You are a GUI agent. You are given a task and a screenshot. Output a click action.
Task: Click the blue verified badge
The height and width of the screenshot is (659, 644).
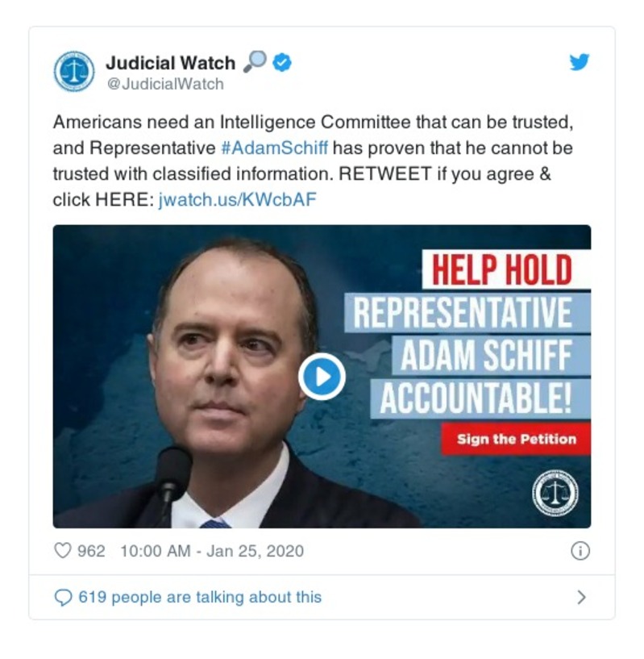coord(282,63)
